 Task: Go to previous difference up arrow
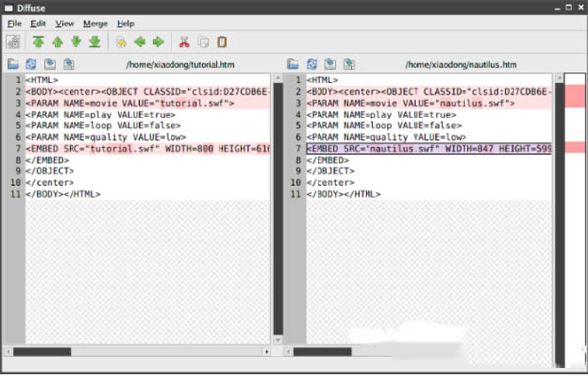(x=58, y=42)
